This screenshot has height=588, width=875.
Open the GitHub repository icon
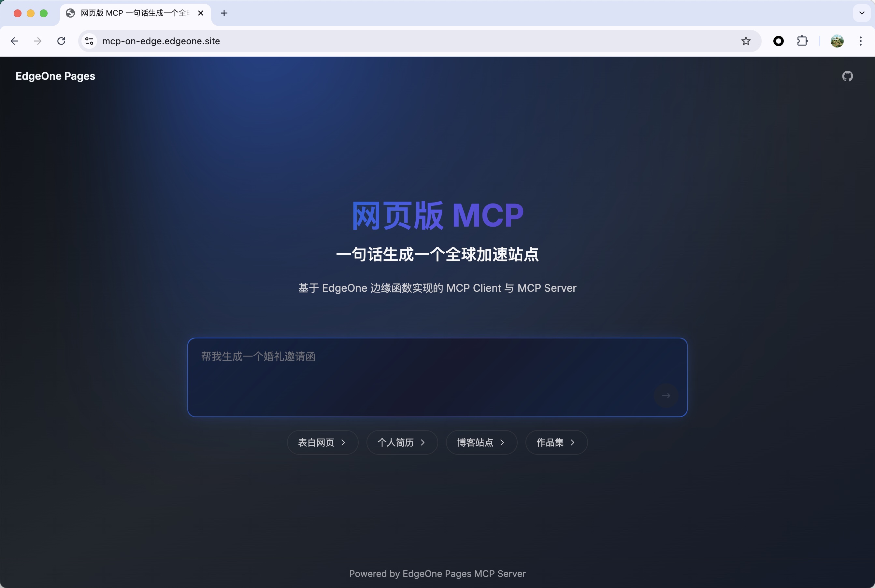[847, 76]
